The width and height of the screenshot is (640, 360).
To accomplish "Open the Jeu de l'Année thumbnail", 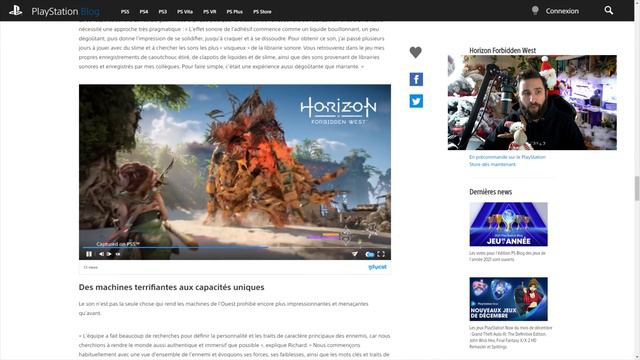I will click(x=509, y=224).
